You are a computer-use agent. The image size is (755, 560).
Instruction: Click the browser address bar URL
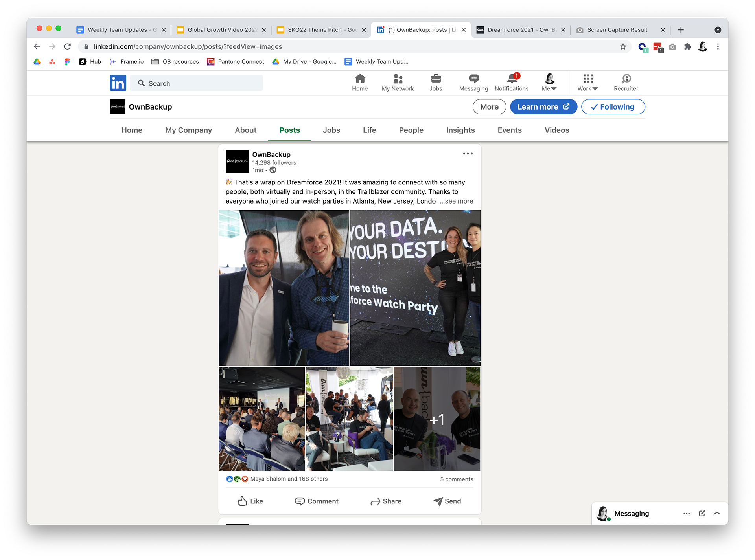click(x=188, y=47)
